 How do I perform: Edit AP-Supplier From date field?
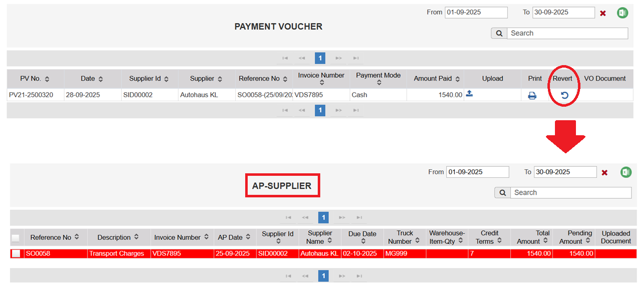477,172
